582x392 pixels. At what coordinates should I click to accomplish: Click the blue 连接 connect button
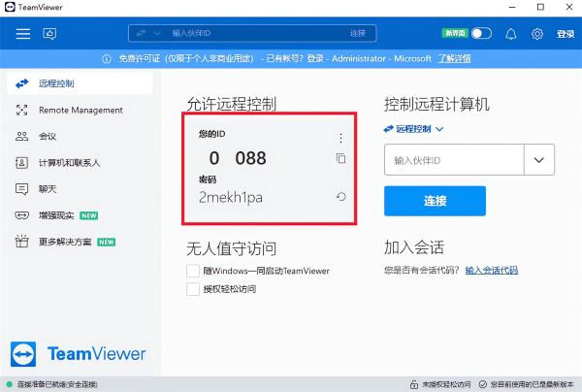point(435,201)
